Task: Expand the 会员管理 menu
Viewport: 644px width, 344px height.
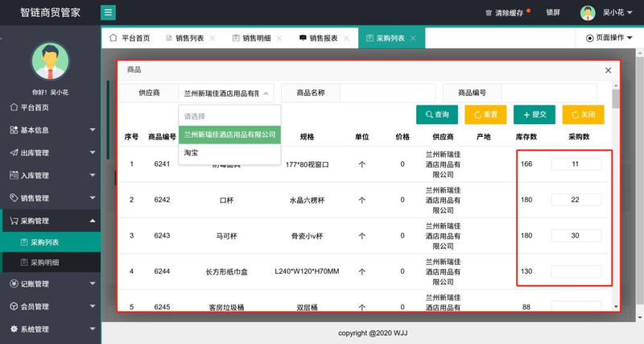Action: tap(93, 306)
